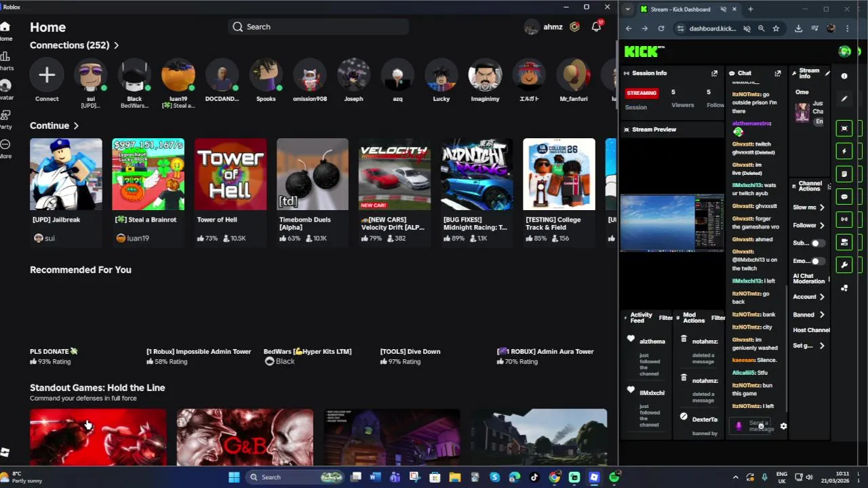
Task: Open AI Chat Moderation in Channel Actions
Action: [809, 279]
